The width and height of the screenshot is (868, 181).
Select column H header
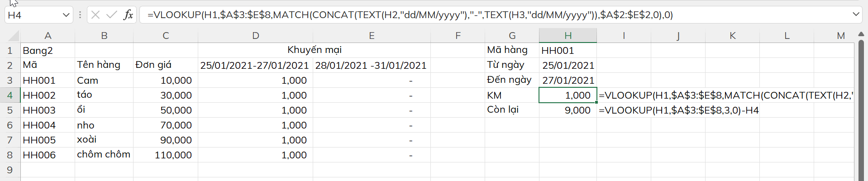(x=568, y=36)
